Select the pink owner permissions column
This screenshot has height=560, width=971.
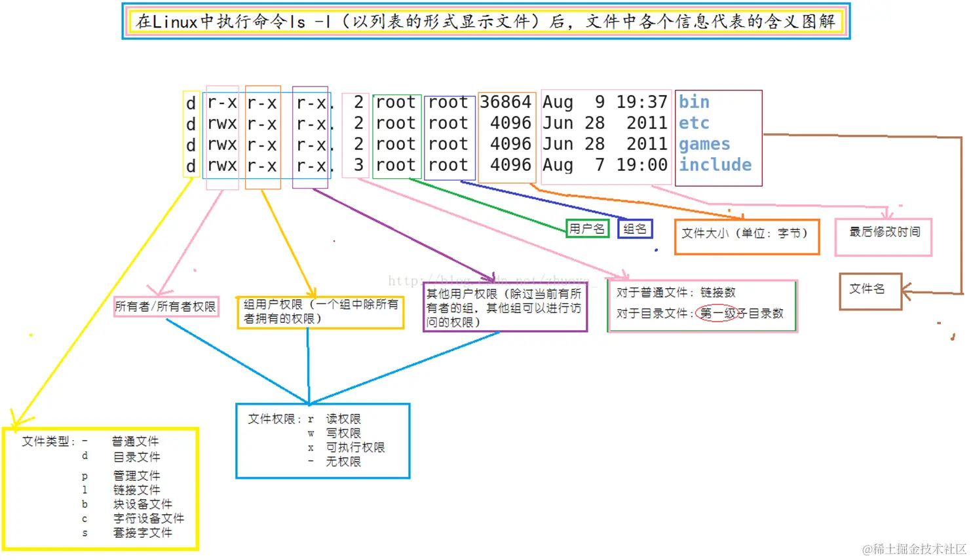(x=221, y=134)
